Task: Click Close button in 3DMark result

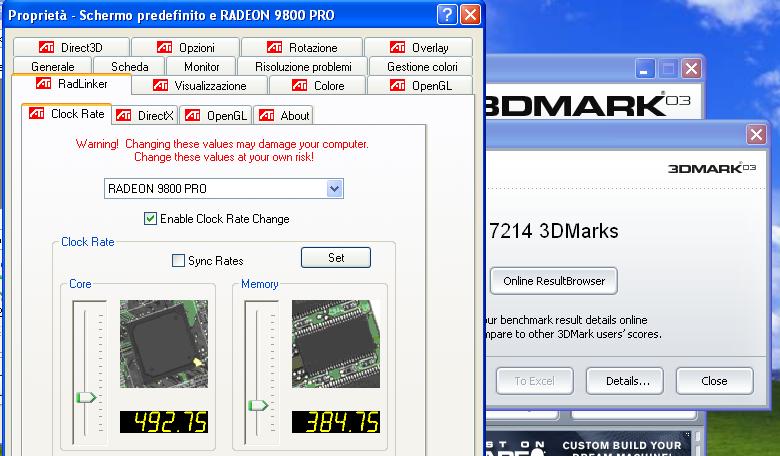Action: [714, 381]
